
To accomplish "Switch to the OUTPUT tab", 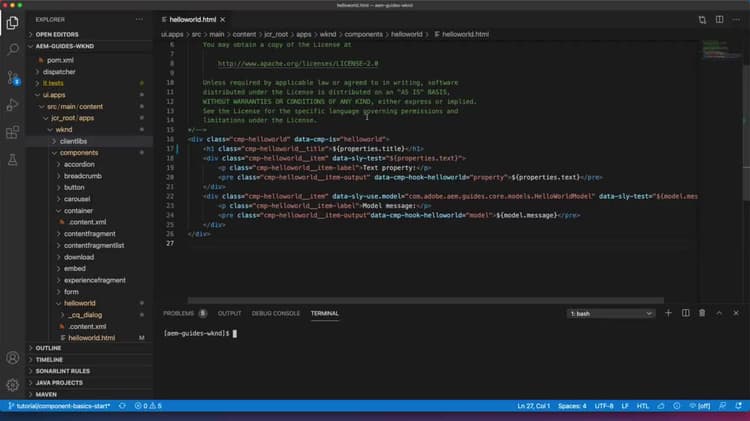I will coord(229,313).
